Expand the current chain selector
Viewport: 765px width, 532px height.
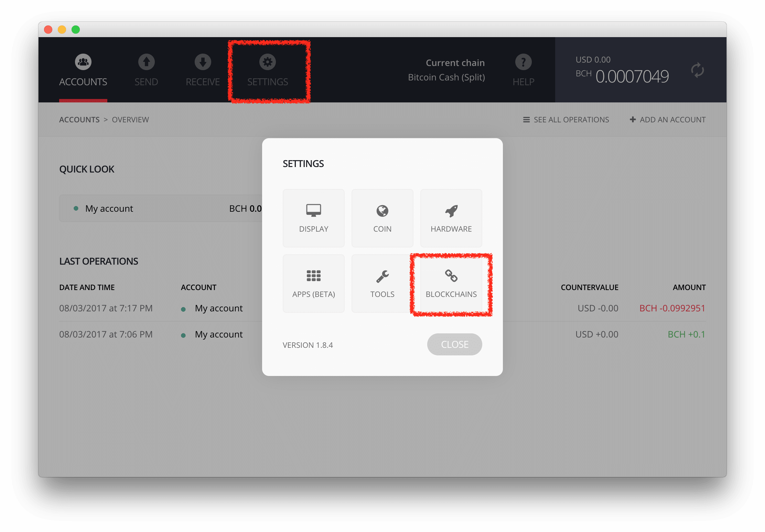(456, 70)
